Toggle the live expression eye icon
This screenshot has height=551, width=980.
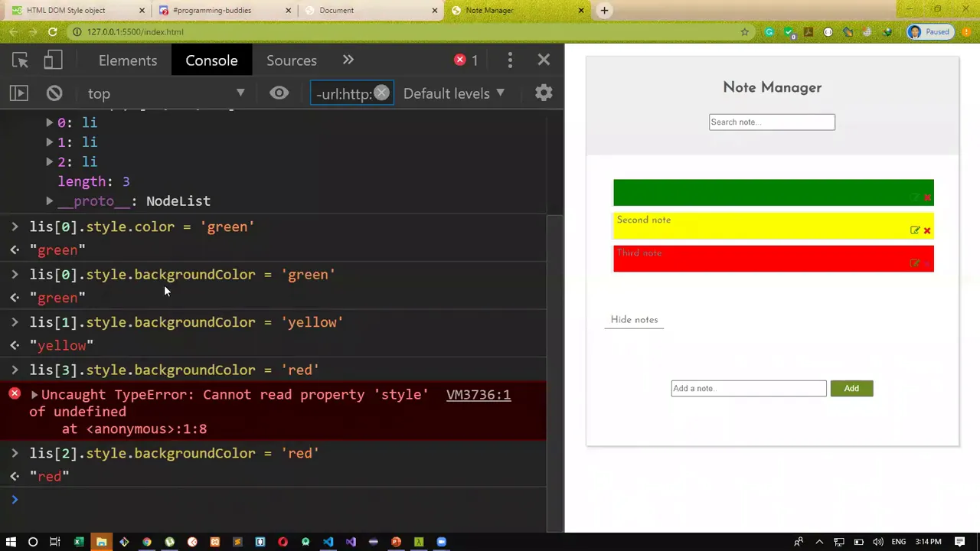tap(279, 93)
